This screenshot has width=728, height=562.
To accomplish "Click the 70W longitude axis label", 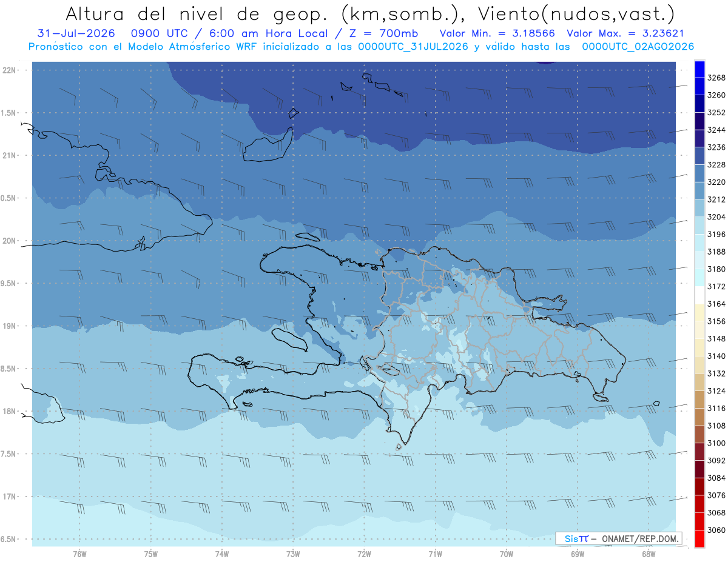I will (507, 554).
